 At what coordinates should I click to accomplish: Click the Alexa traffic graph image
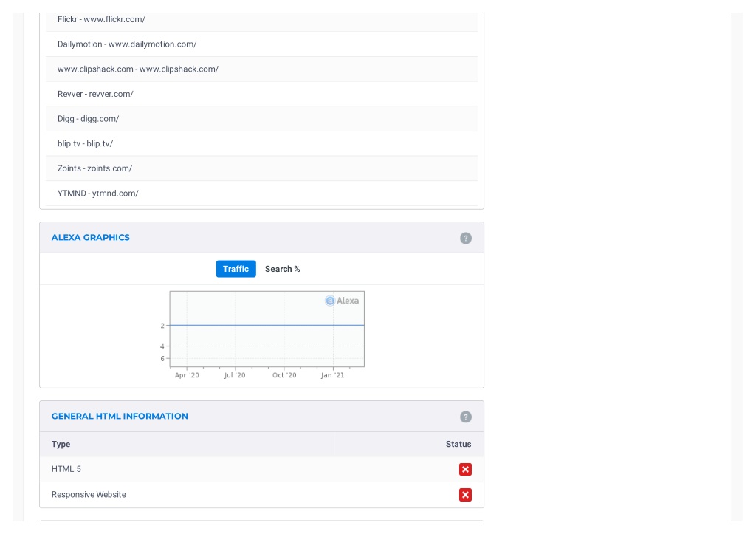click(x=261, y=335)
